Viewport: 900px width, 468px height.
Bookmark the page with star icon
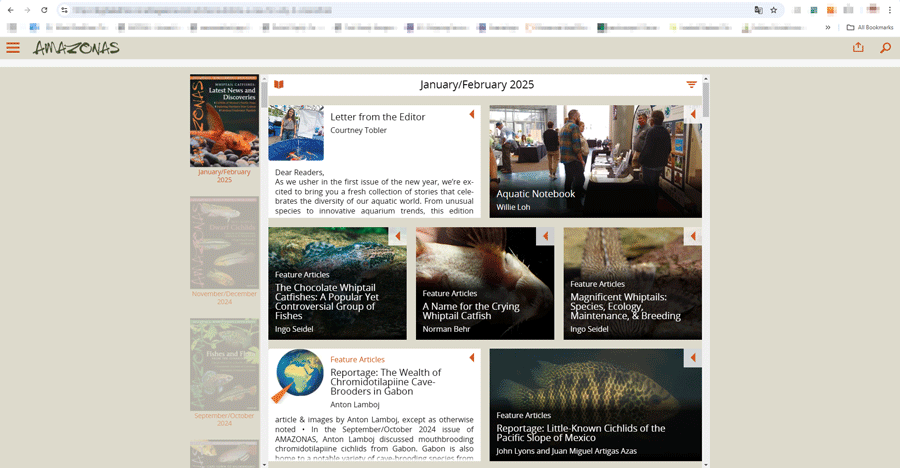[x=774, y=10]
